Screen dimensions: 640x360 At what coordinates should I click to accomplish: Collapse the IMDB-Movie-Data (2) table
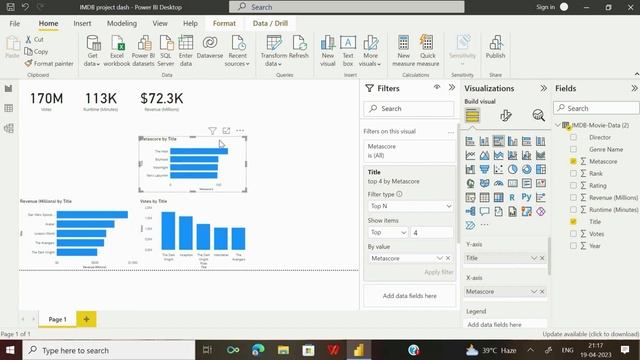[x=558, y=125]
